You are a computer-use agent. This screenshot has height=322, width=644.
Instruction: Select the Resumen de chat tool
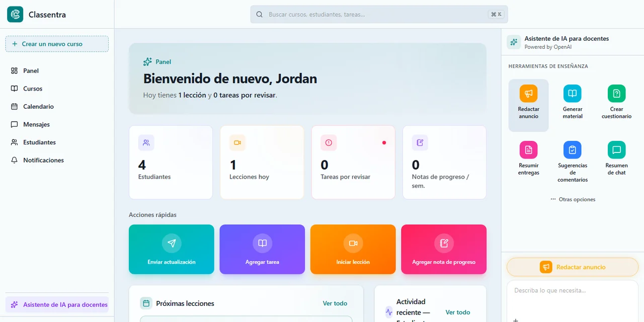click(616, 161)
